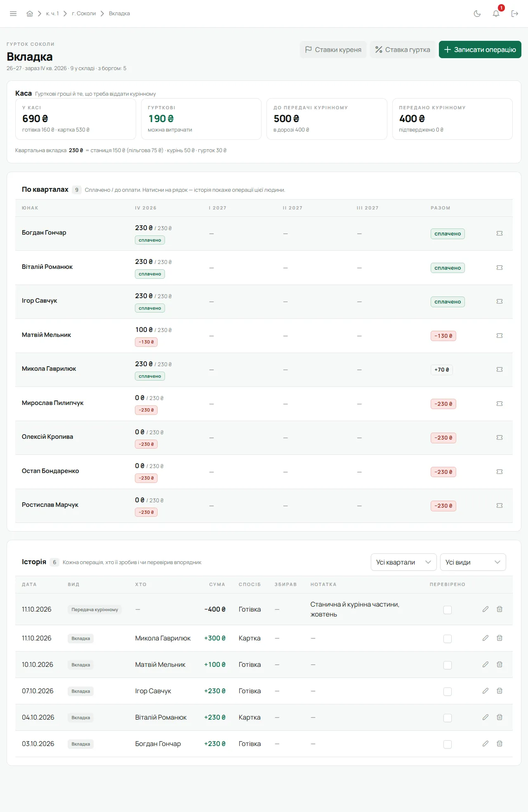The image size is (528, 812).
Task: Navigate to к. ч. 1 breadcrumb
Action: coord(52,14)
